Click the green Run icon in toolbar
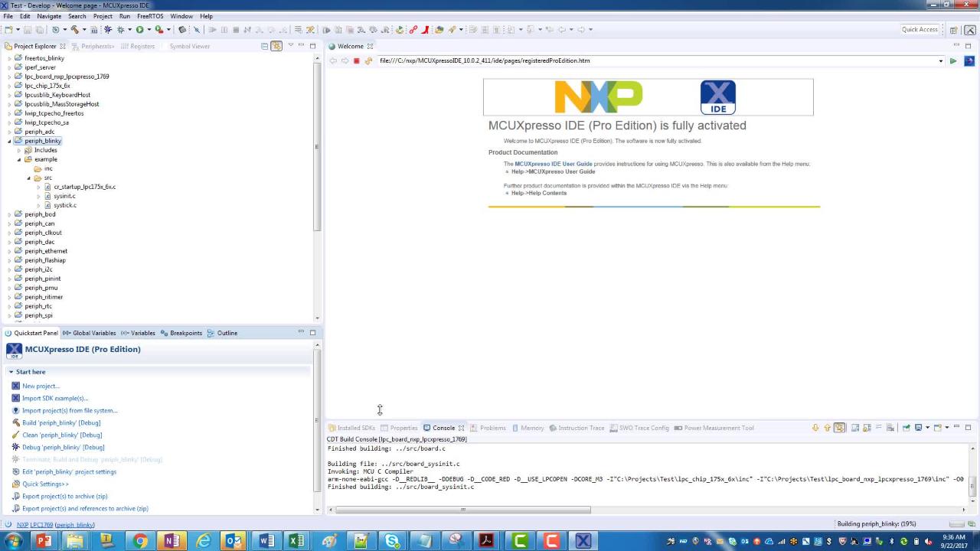980x551 pixels. (139, 30)
